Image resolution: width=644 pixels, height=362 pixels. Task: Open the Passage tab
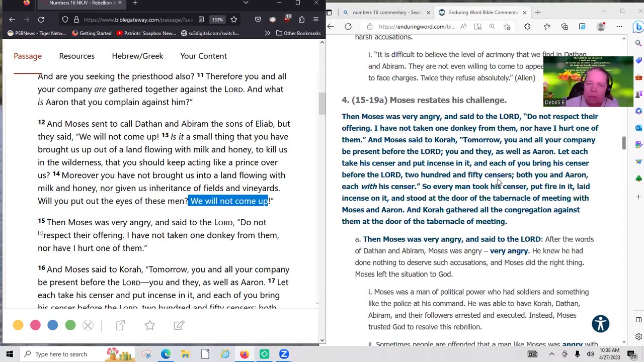pyautogui.click(x=28, y=56)
